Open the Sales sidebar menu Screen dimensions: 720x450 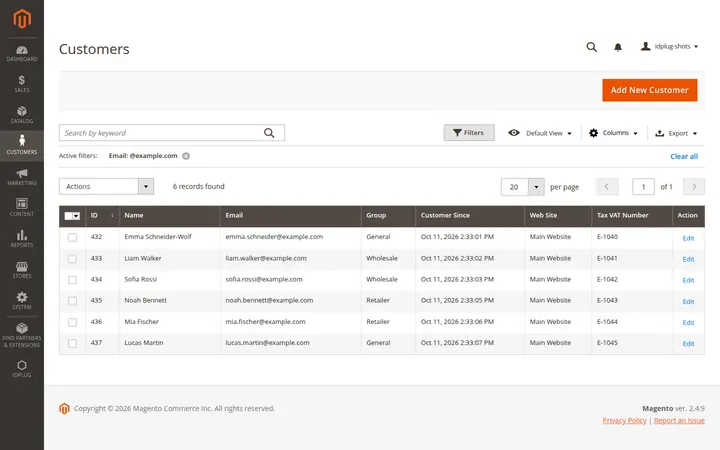coord(22,84)
